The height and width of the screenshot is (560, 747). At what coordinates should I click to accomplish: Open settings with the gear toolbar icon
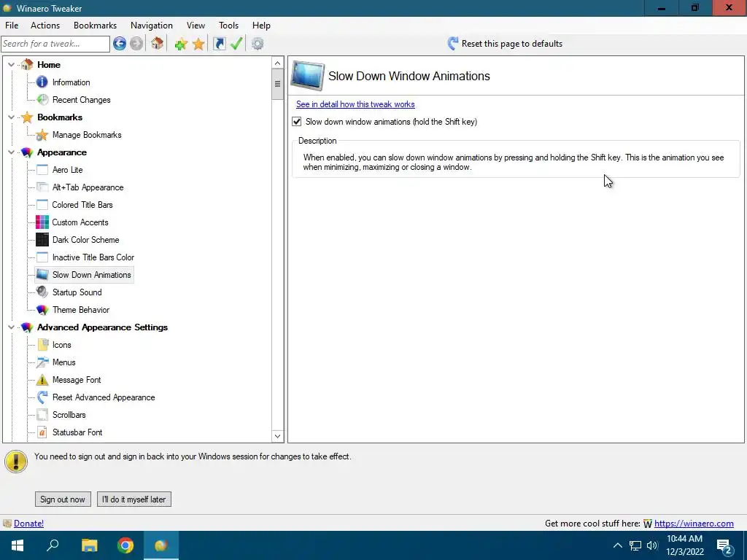pyautogui.click(x=258, y=44)
